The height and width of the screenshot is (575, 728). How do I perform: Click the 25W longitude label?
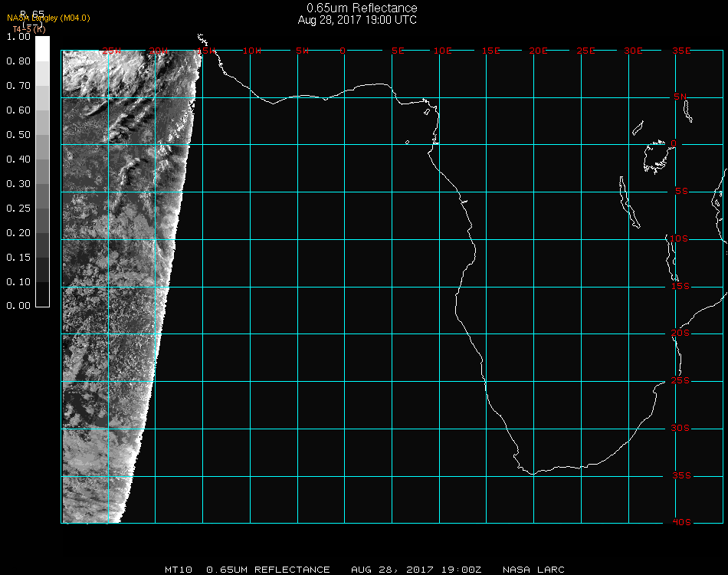[113, 51]
